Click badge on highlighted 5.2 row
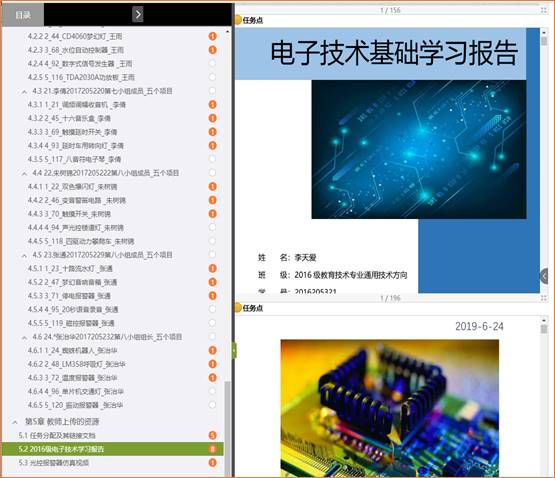The height and width of the screenshot is (478, 555). [212, 449]
